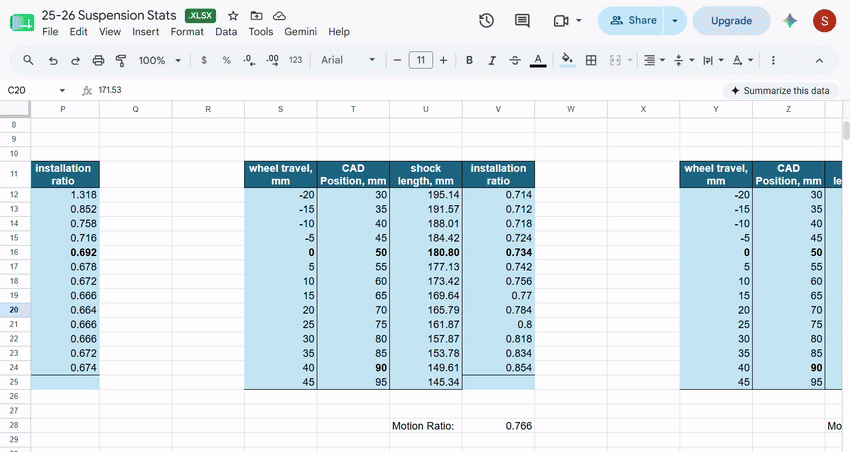
Task: Open the File menu
Action: pos(50,31)
